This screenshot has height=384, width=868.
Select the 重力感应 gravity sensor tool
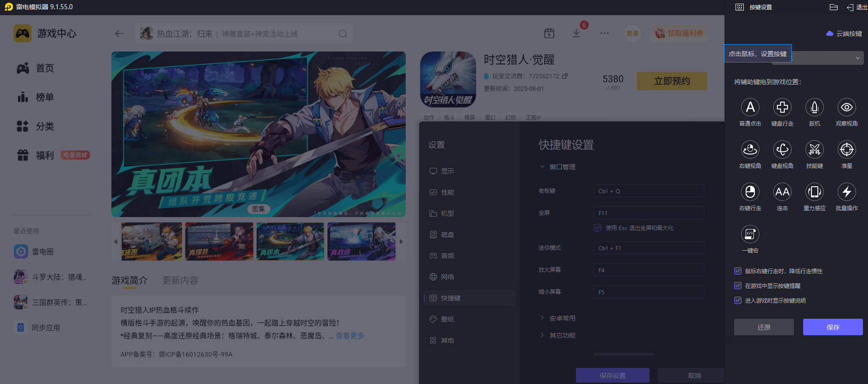point(814,192)
